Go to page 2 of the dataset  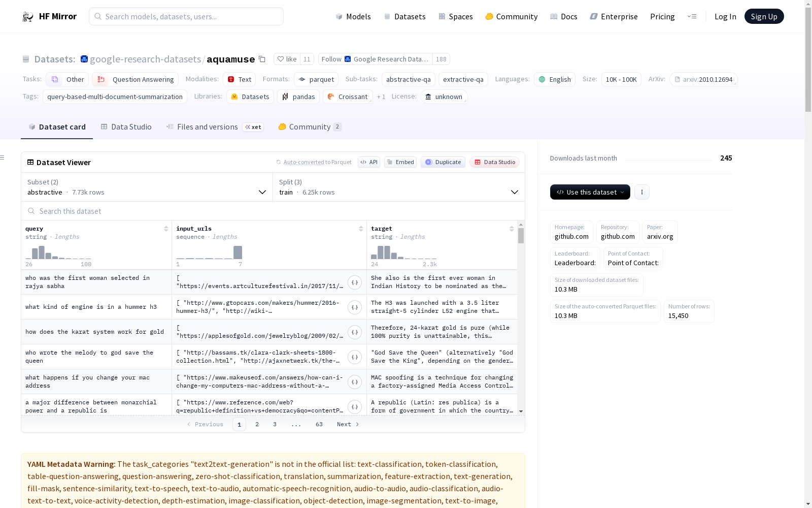pyautogui.click(x=257, y=424)
